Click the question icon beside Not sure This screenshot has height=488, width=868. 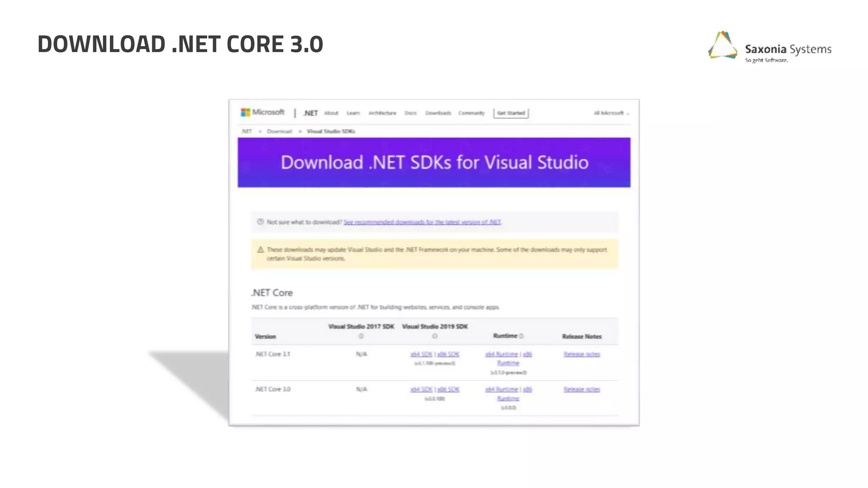pos(260,222)
